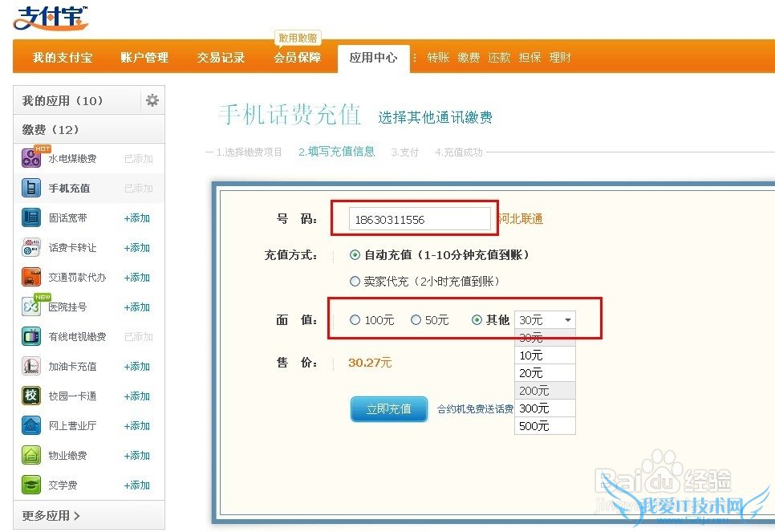The height and width of the screenshot is (532, 775).
Task: Open 账户管理 account management
Action: [144, 57]
